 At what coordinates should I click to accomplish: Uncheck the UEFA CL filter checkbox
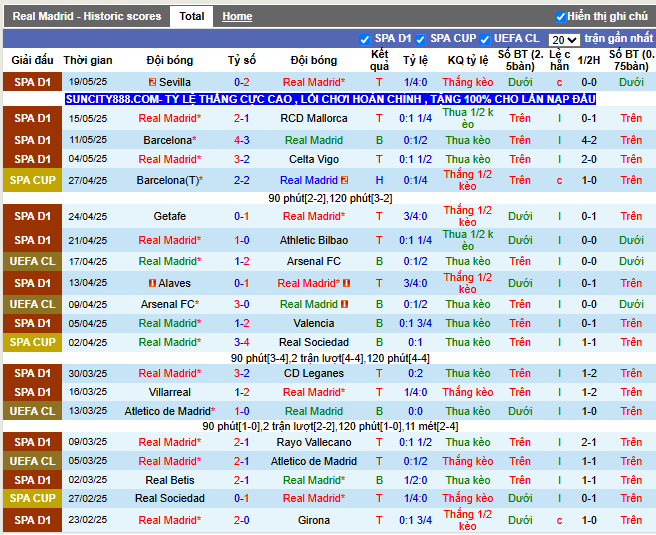[484, 40]
